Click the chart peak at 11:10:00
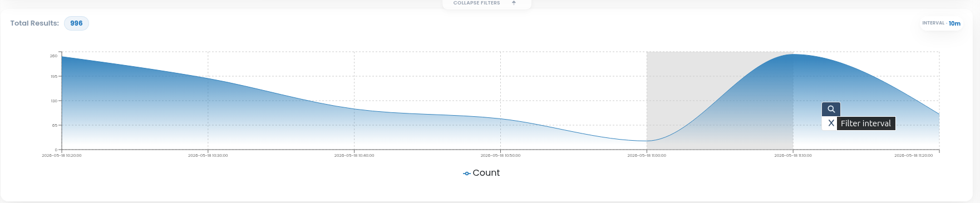Image resolution: width=980 pixels, height=203 pixels. (793, 54)
